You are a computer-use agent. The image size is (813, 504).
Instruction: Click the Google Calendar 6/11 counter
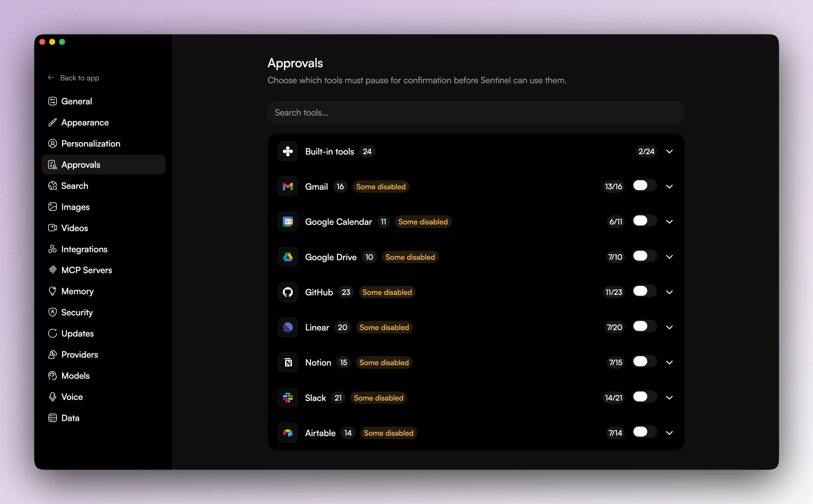615,222
